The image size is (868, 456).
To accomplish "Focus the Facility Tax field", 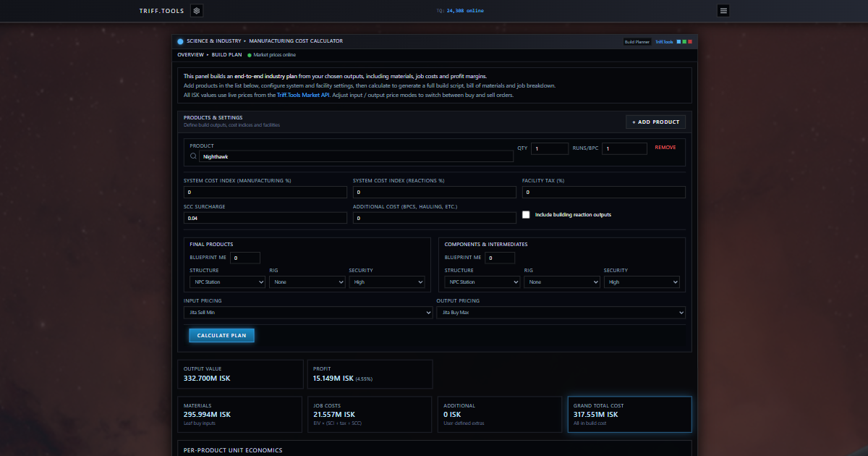I will tap(603, 192).
